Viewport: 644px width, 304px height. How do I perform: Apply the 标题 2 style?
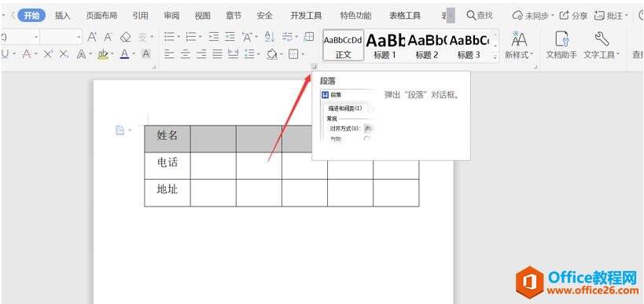(427, 46)
